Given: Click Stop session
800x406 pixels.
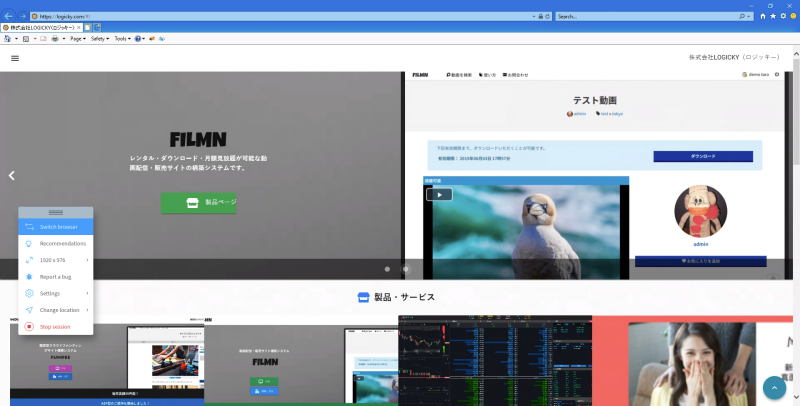Looking at the screenshot, I should (56, 327).
